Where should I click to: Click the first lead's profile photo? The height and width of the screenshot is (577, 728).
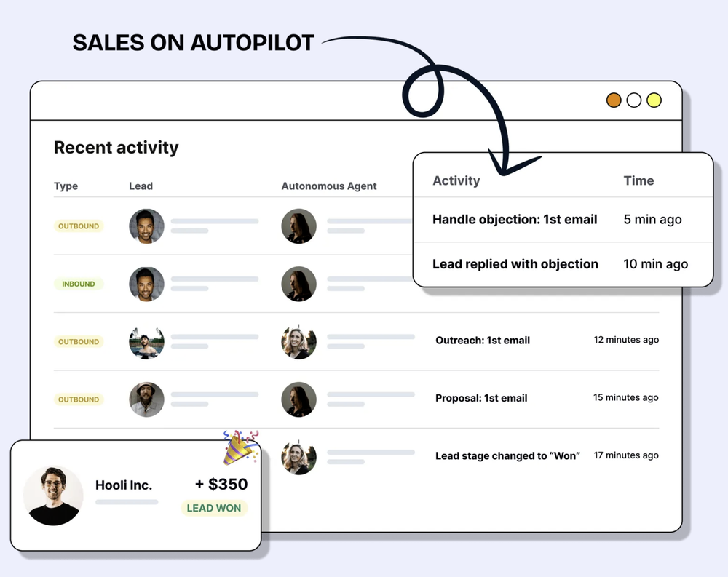click(146, 226)
